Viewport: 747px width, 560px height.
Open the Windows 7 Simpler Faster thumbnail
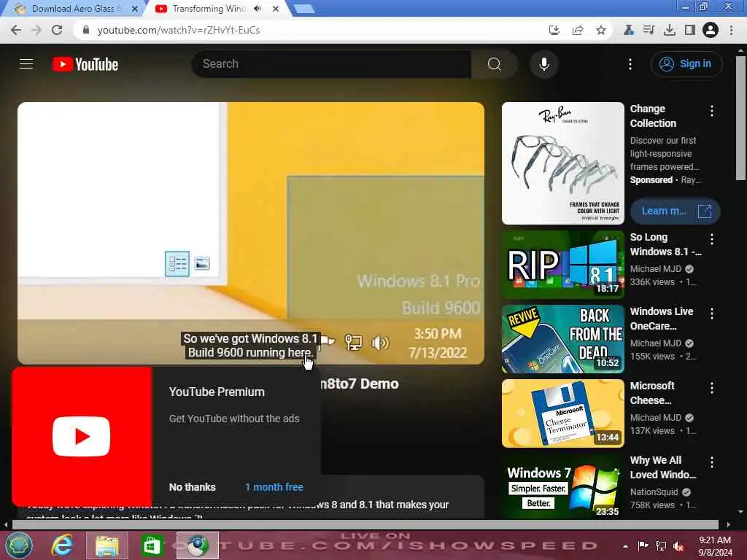(x=562, y=486)
